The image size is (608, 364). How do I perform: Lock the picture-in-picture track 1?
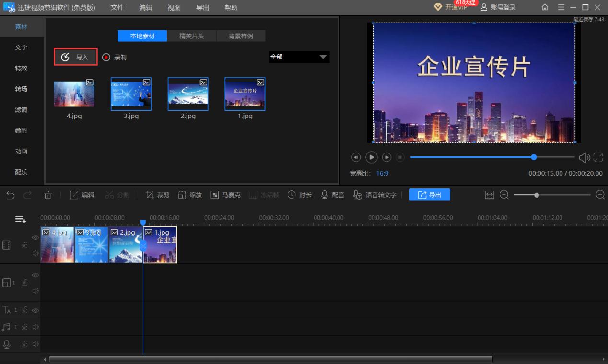click(x=24, y=282)
